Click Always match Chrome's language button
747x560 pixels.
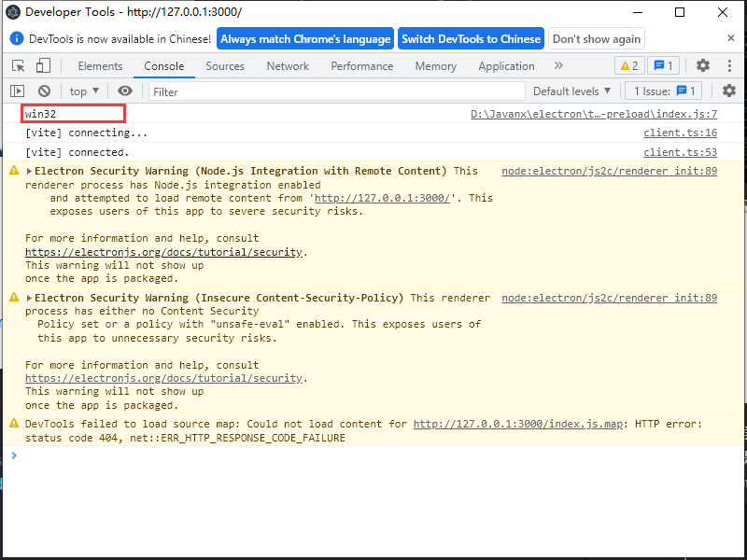click(305, 38)
